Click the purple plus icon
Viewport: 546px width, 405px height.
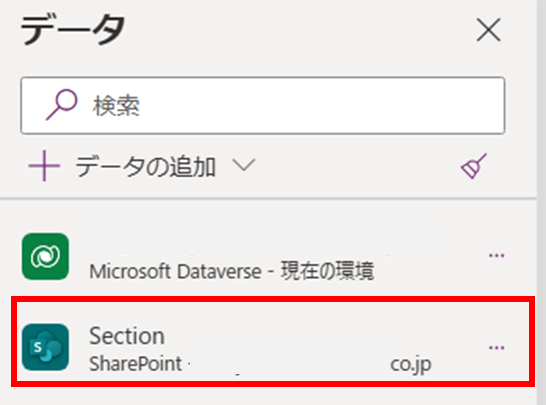pyautogui.click(x=44, y=166)
